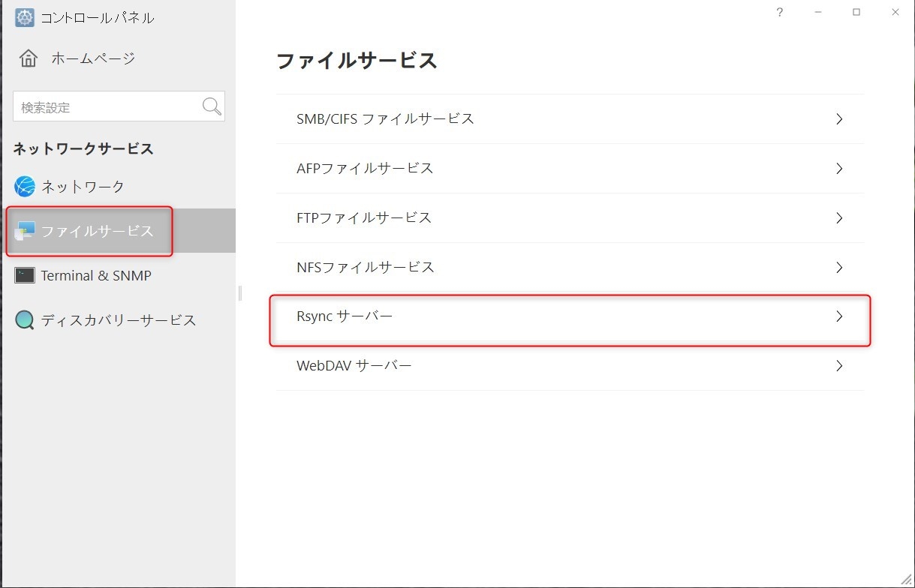The height and width of the screenshot is (588, 915).
Task: Click the search magnifier icon
Action: click(212, 106)
